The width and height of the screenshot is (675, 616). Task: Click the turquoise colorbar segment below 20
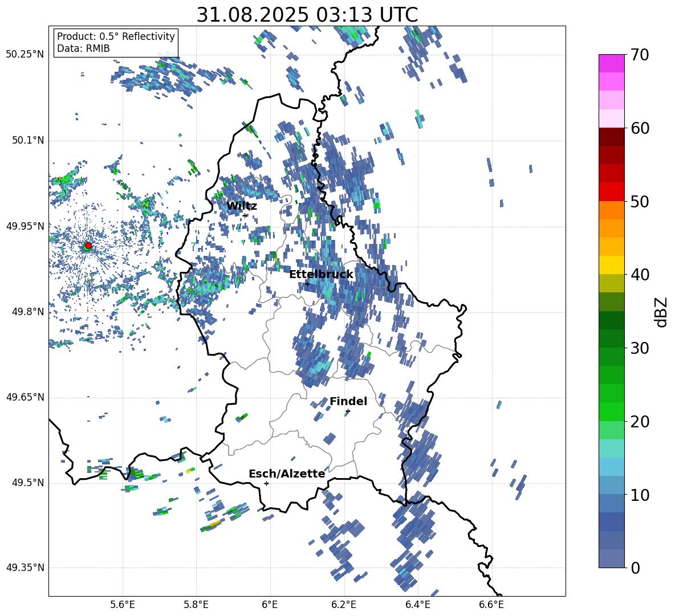tap(611, 448)
